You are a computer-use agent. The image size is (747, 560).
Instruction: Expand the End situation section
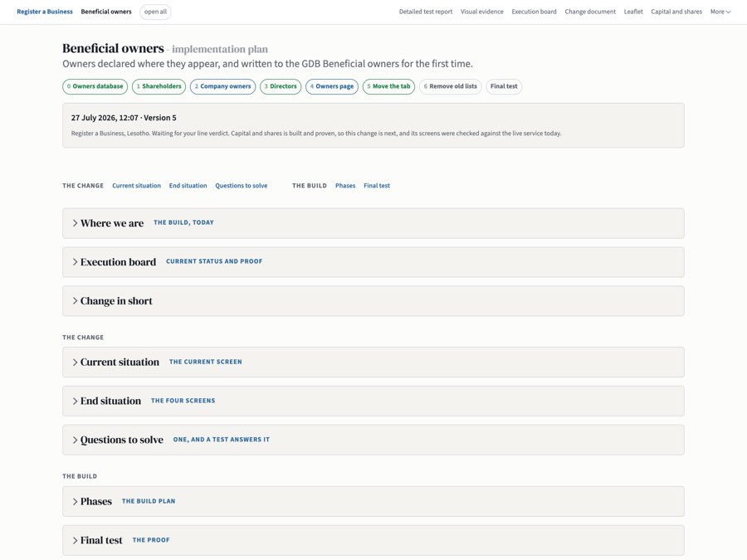[x=373, y=401]
